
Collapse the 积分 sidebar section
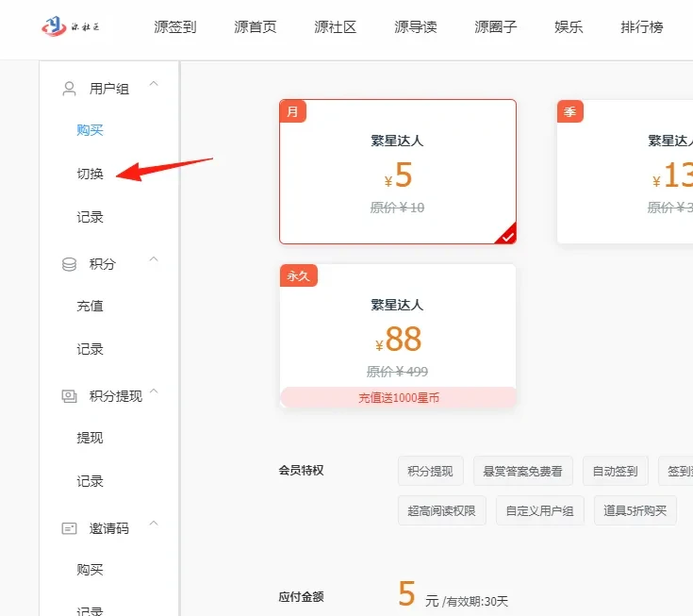point(155,261)
